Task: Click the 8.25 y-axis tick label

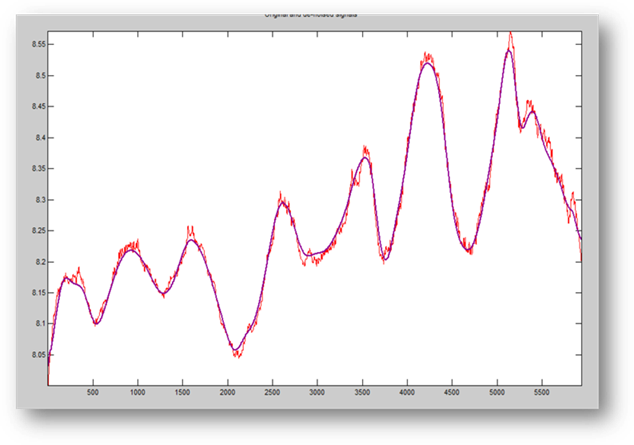Action: tap(37, 231)
